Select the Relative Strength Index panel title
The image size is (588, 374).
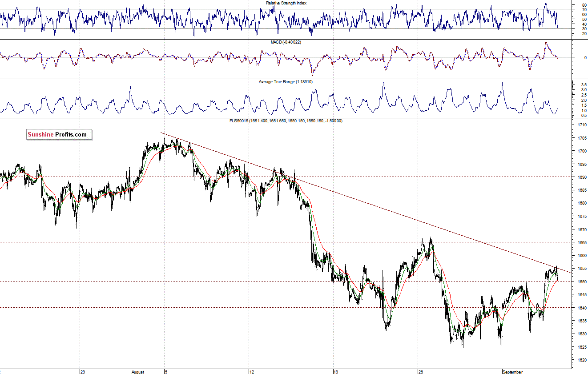click(x=286, y=3)
